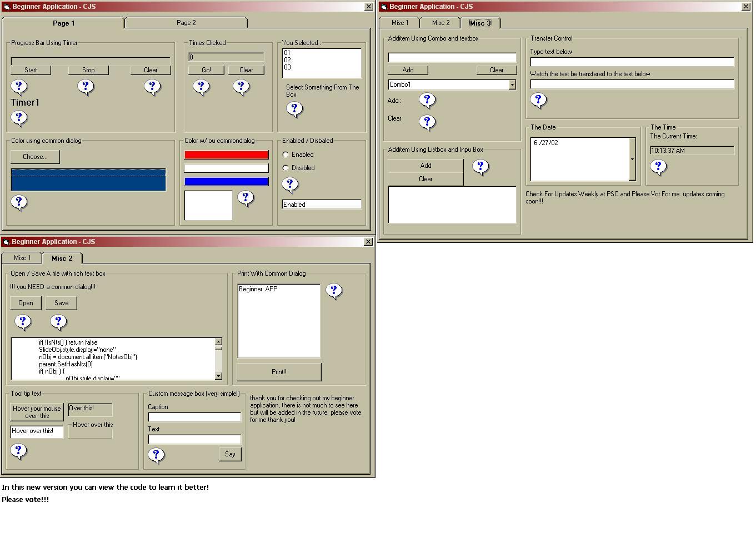
Task: Click the help icon below the Open button
Action: click(23, 322)
